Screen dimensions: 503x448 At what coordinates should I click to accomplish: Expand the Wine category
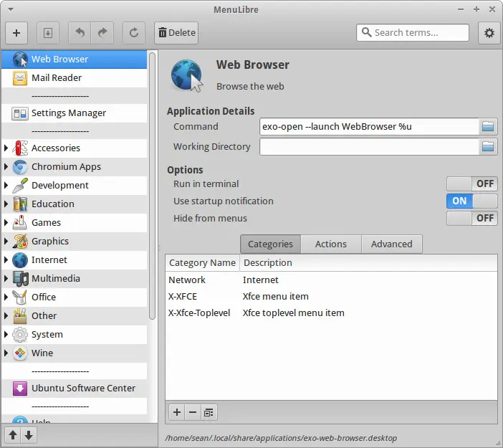click(6, 353)
